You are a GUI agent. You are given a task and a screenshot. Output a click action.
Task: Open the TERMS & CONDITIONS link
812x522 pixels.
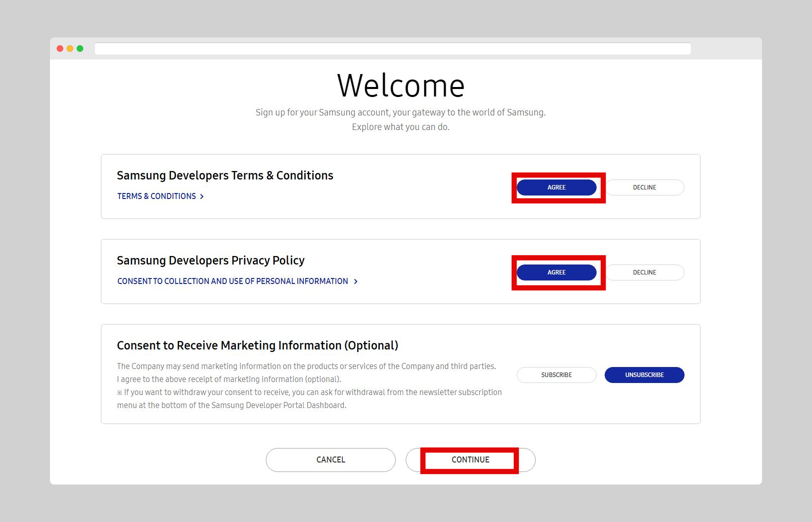click(x=156, y=196)
